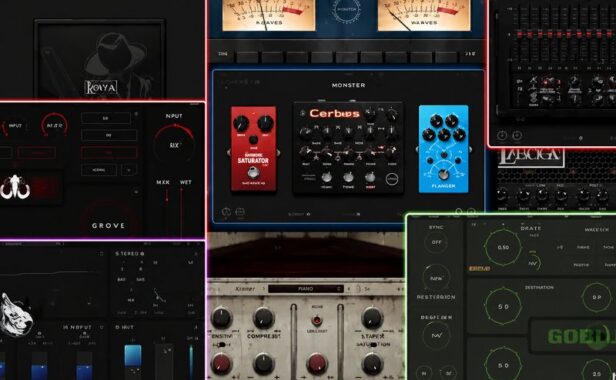This screenshot has width=616, height=380.
Task: Click the top value box in the Grove plugin
Action: coord(106,118)
